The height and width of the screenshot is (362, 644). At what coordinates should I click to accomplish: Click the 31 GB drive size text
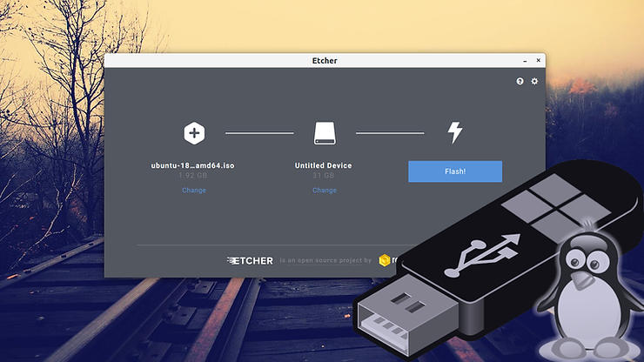(x=323, y=176)
